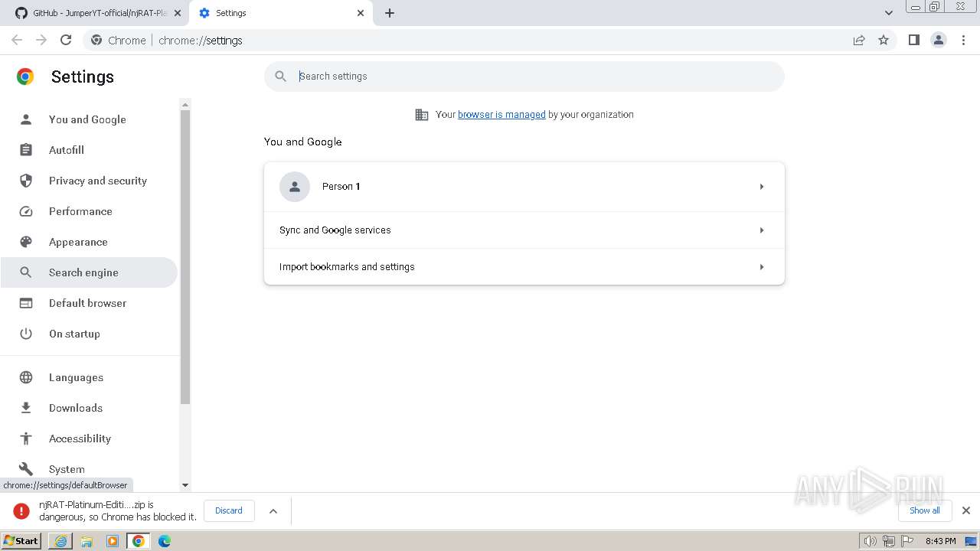Open Privacy and security shield icon

[x=26, y=181]
